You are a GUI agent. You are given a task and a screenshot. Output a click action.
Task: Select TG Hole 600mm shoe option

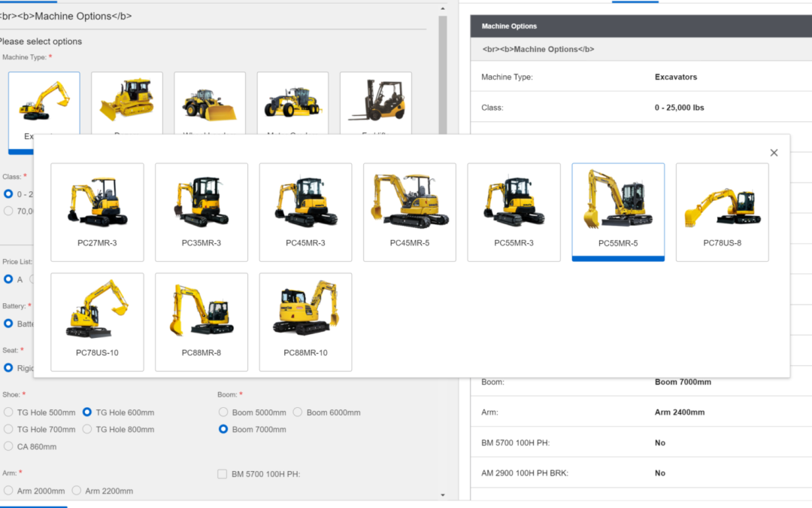point(87,412)
